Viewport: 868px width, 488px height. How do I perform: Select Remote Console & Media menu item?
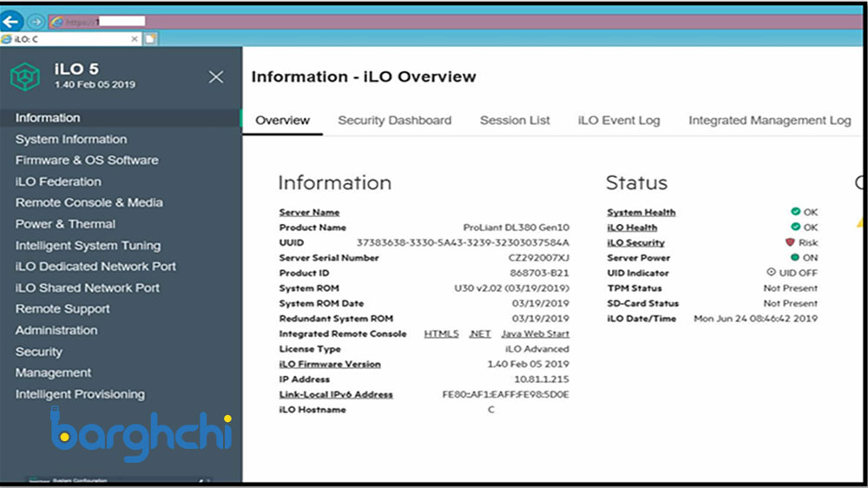pyautogui.click(x=89, y=202)
